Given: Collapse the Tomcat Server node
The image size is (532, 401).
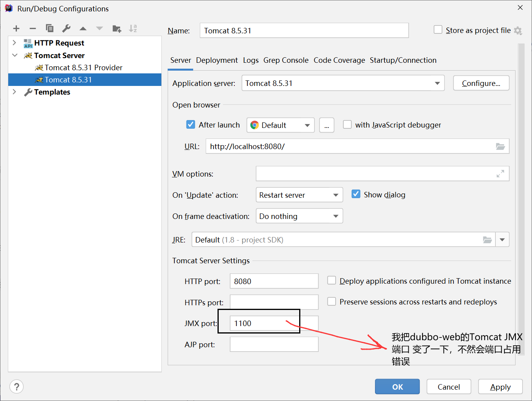Looking at the screenshot, I should point(15,55).
